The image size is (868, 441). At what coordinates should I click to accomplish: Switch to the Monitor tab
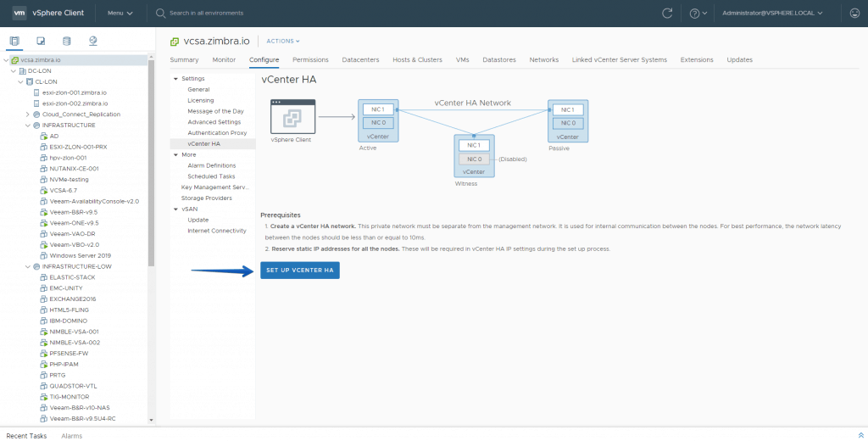click(x=224, y=60)
